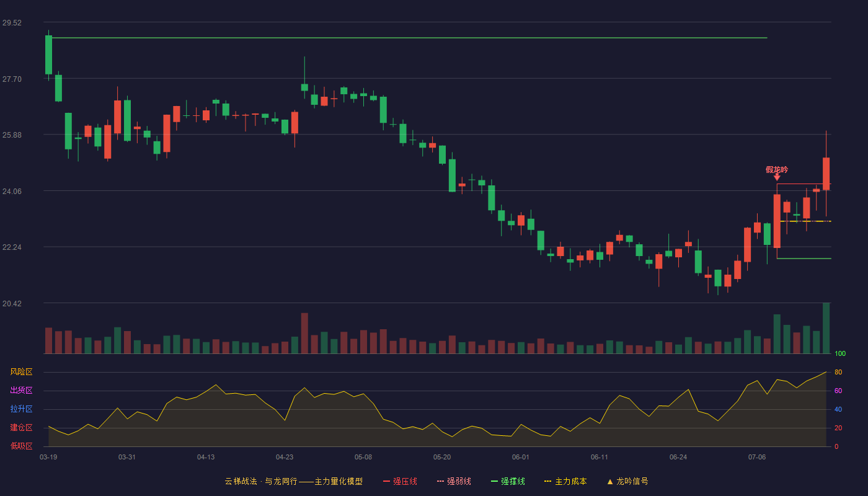Image resolution: width=868 pixels, height=496 pixels.
Task: Select the 风险区 zone label
Action: [x=21, y=372]
